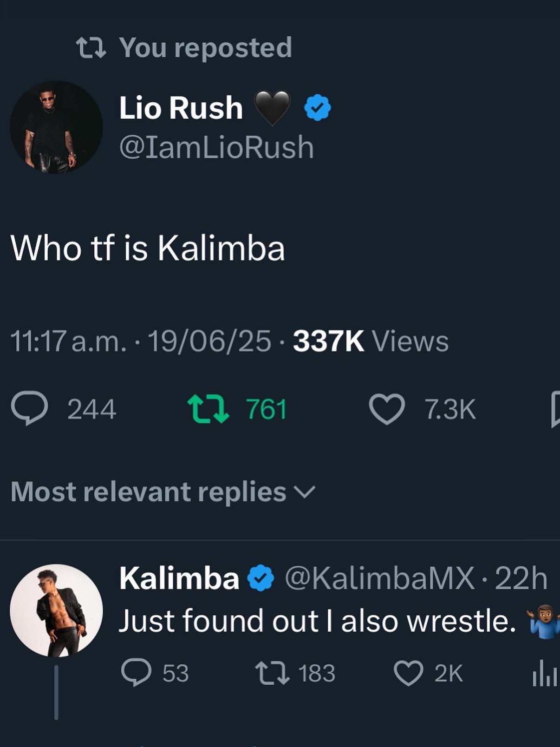
Task: Tap the Lio Rush display name
Action: pos(181,108)
